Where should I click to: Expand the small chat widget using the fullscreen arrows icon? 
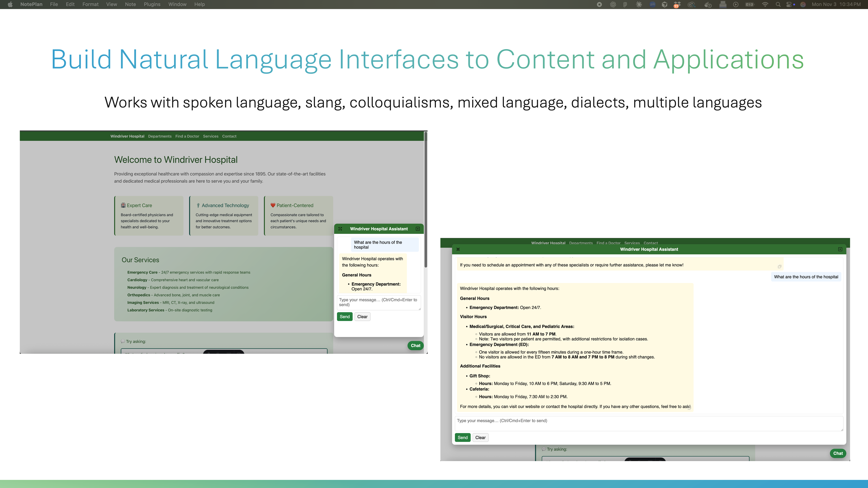click(x=340, y=229)
